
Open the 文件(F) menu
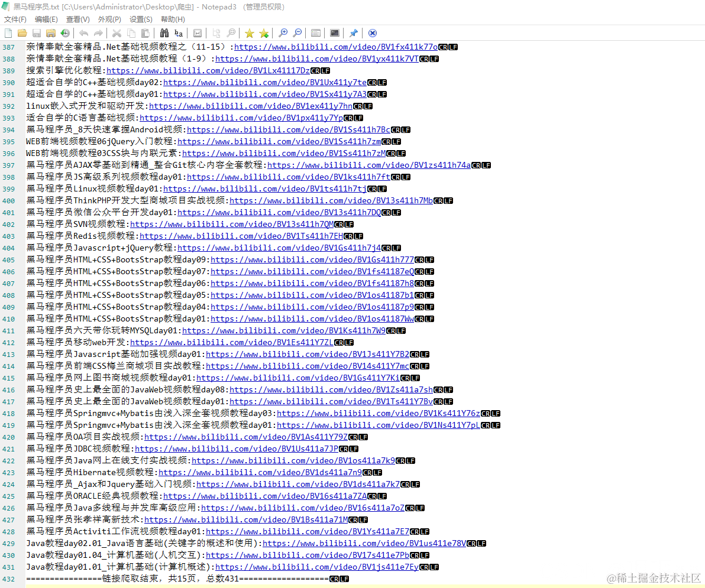(x=15, y=20)
